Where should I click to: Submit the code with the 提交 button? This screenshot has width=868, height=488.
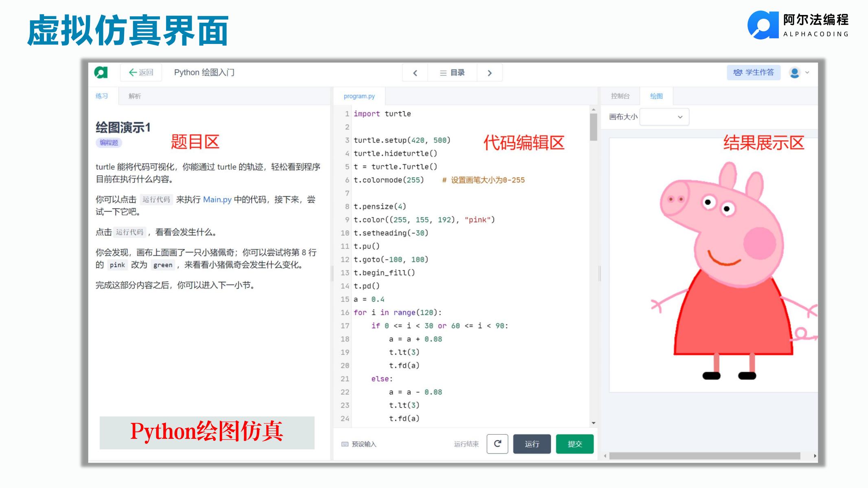(575, 444)
